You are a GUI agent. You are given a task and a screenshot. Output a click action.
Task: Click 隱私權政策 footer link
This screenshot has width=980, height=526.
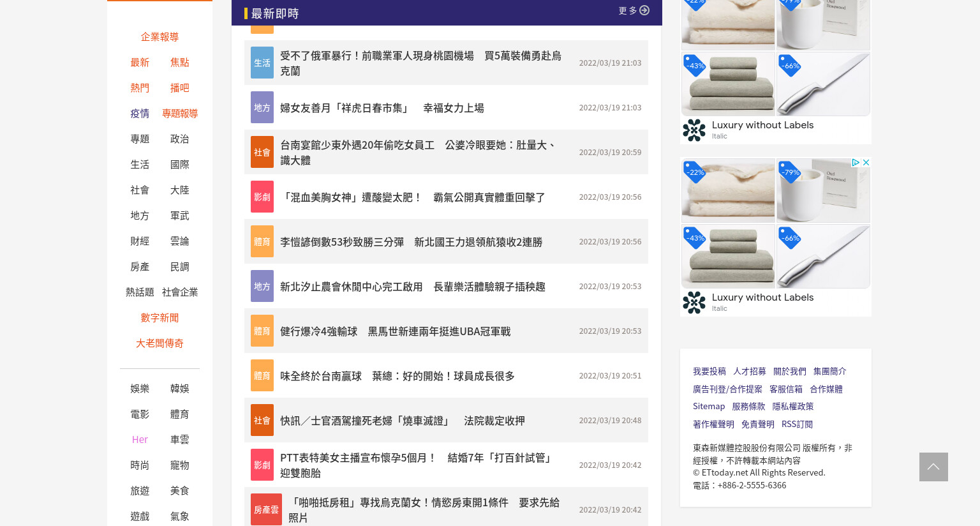click(x=793, y=407)
